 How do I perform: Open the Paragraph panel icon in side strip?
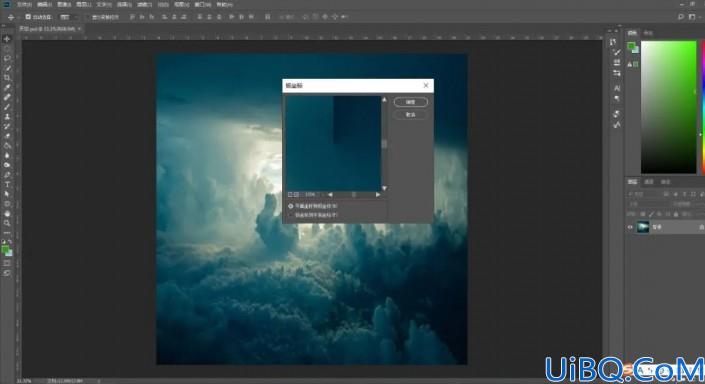pos(617,98)
